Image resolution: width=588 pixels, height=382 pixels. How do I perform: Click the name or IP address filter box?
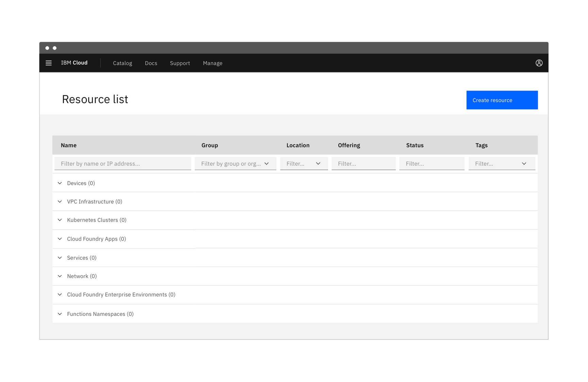click(122, 163)
